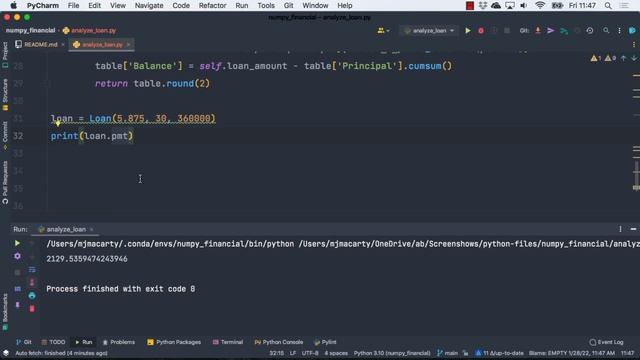Rerun analyze_loan from the Run panel play icon
Viewport: 640px width, 360px height.
17,243
